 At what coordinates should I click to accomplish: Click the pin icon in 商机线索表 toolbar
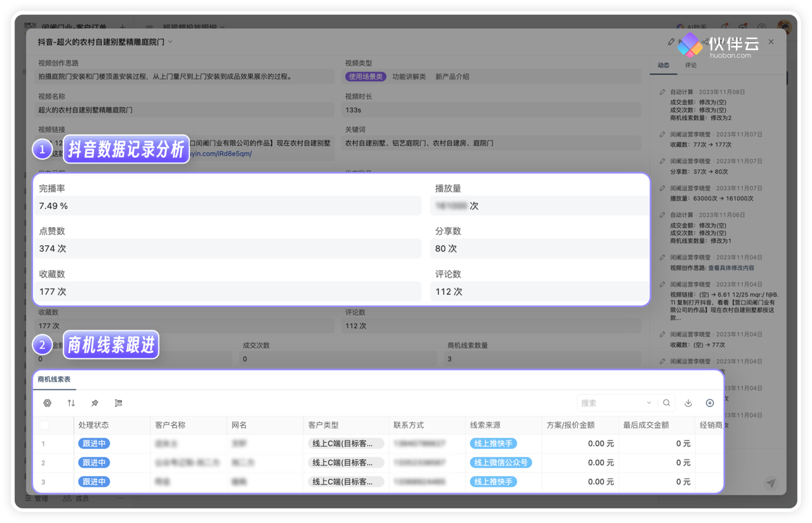pyautogui.click(x=95, y=403)
